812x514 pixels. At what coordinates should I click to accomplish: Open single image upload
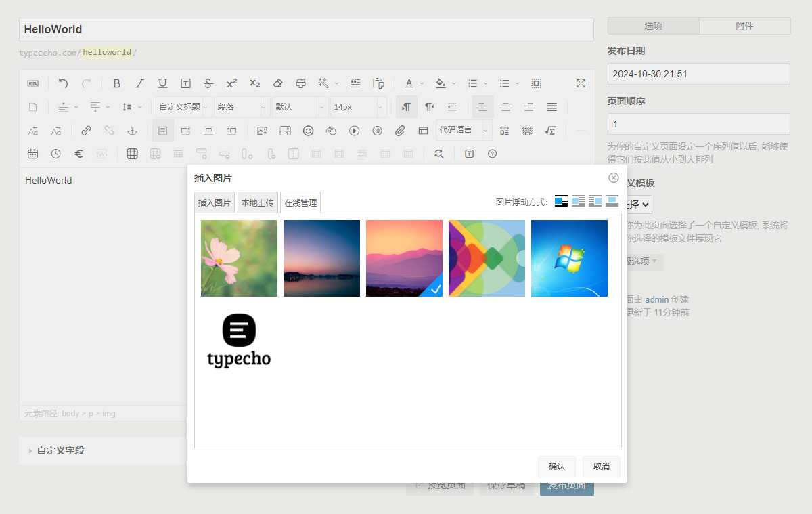click(262, 131)
